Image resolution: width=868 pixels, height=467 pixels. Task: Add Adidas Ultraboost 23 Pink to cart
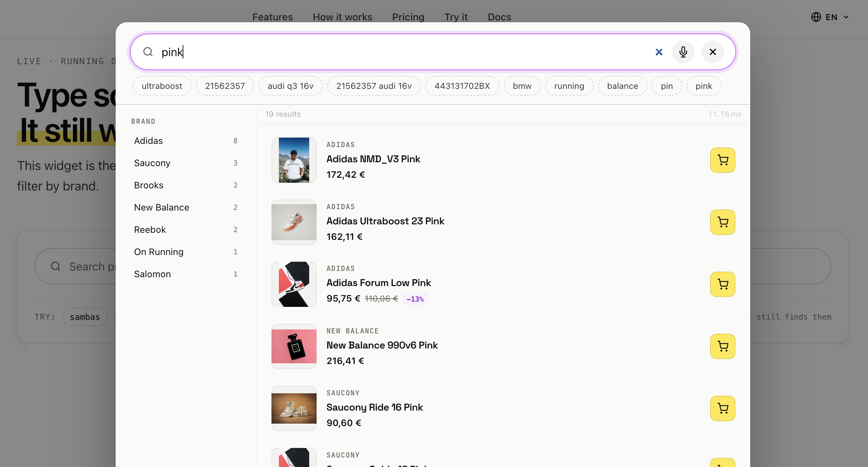[723, 222]
